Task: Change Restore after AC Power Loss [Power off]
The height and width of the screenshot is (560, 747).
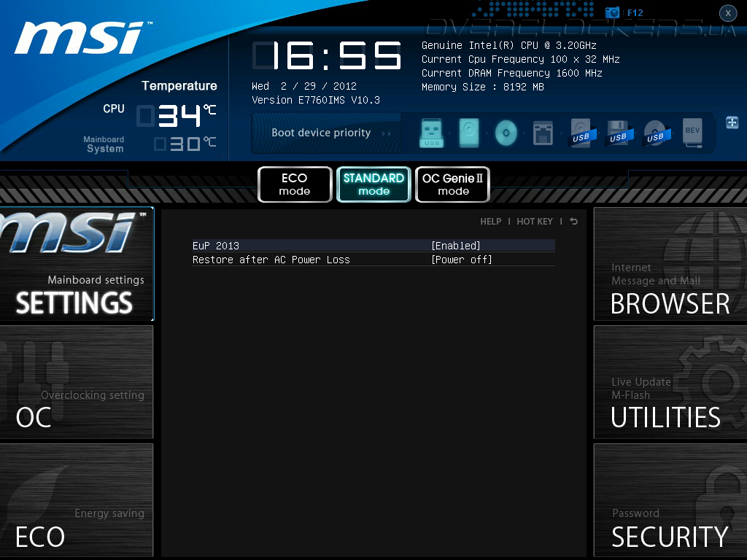Action: 462,260
